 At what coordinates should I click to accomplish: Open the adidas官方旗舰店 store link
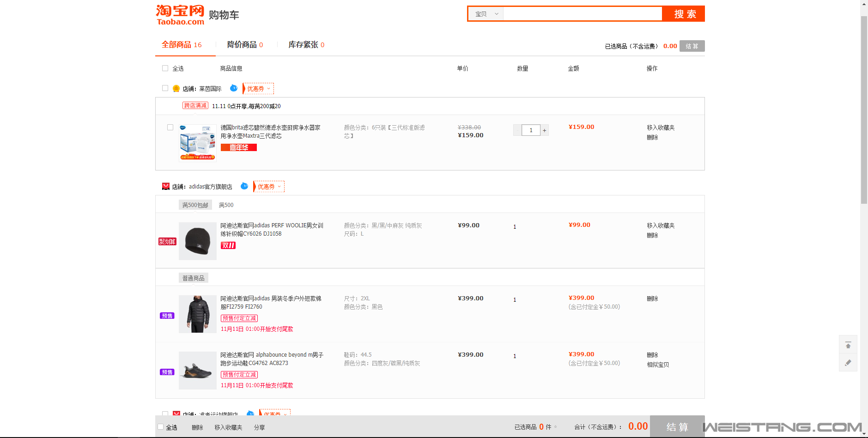pyautogui.click(x=211, y=187)
